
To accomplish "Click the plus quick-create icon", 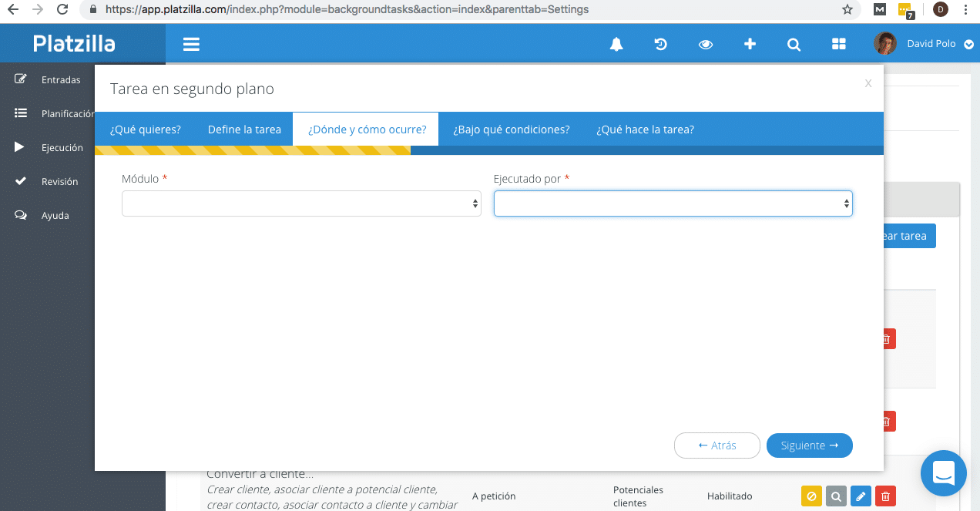I will pyautogui.click(x=750, y=45).
